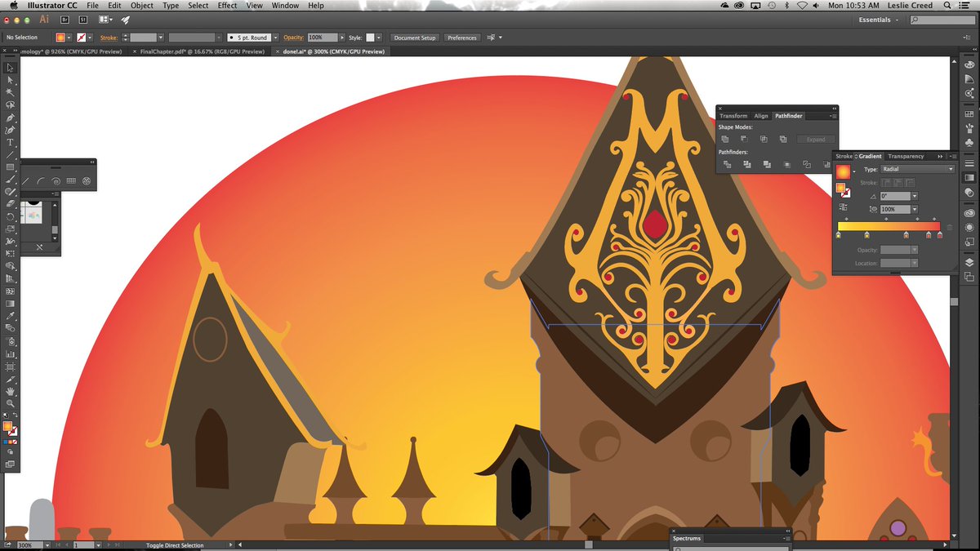This screenshot has width=980, height=551.
Task: Open the Symbols panel (club icon) in dock
Action: tap(969, 142)
